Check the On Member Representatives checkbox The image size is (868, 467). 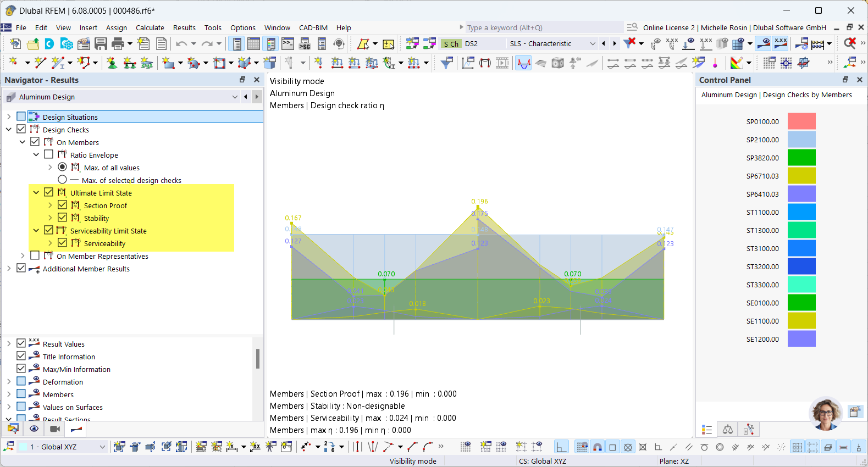[x=35, y=255]
